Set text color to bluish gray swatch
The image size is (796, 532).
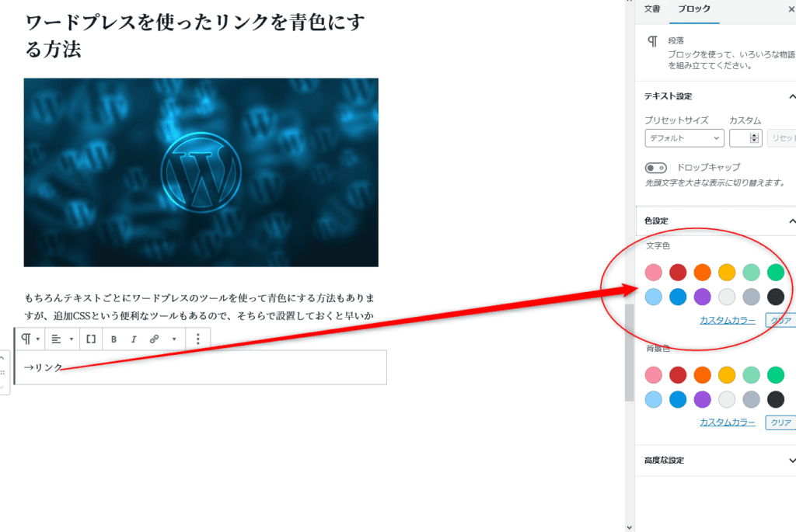click(751, 297)
